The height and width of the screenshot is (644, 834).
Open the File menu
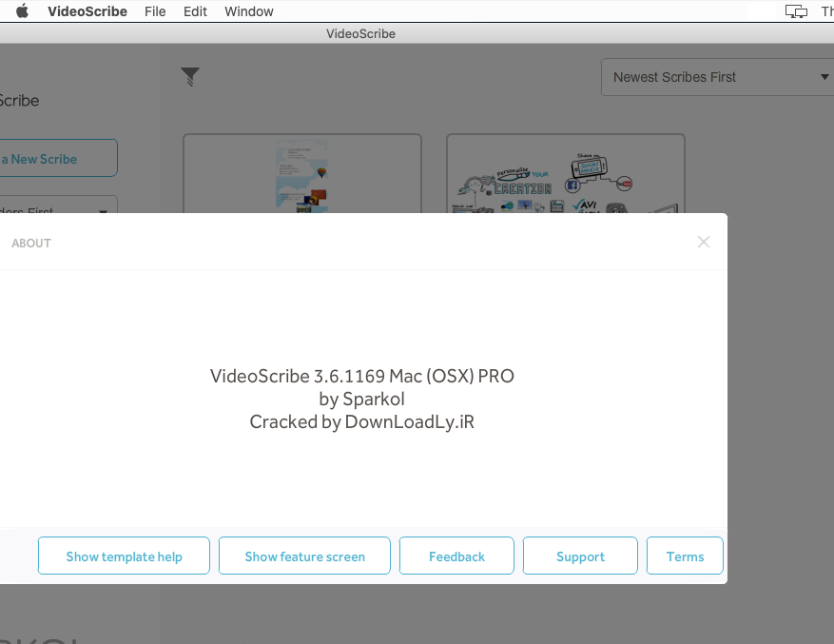coord(155,11)
